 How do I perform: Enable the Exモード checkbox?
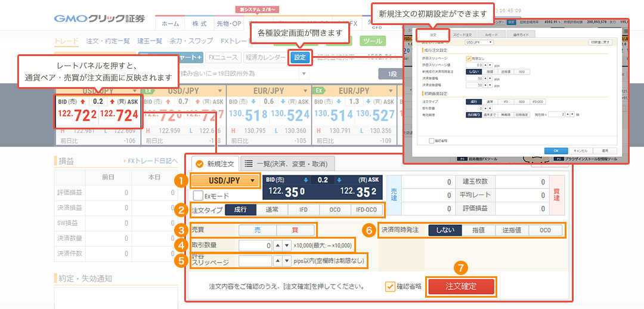(198, 196)
